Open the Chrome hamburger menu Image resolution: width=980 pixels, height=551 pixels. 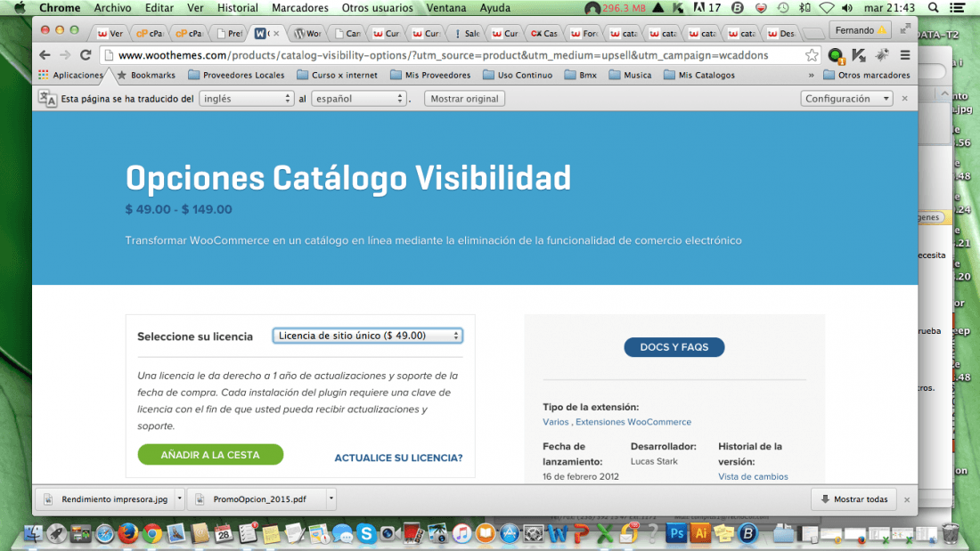tap(905, 55)
